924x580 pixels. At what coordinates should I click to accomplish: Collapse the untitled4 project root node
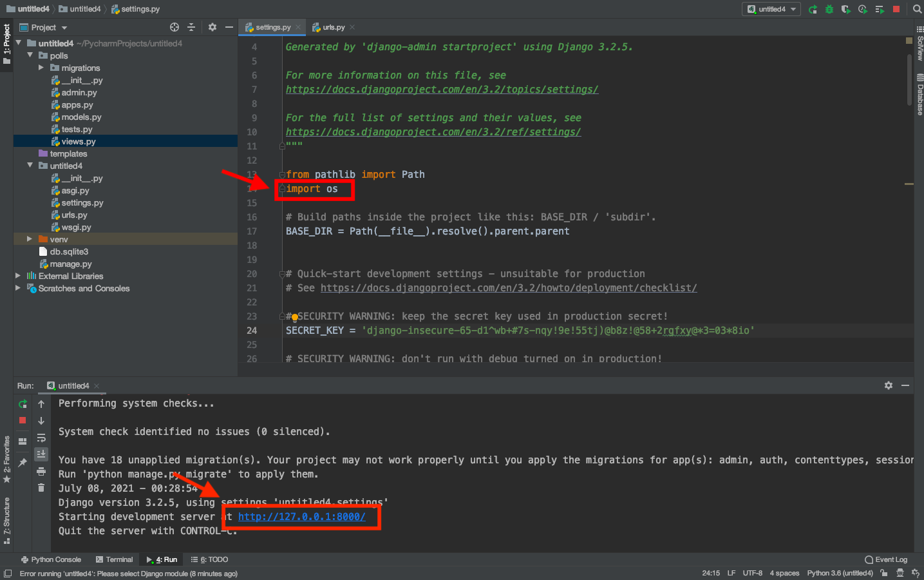(x=19, y=43)
